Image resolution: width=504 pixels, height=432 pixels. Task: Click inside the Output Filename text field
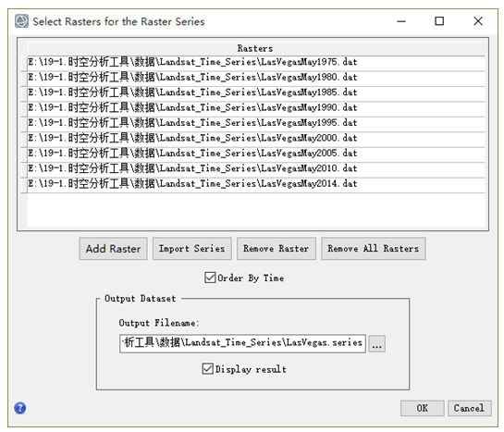[242, 343]
